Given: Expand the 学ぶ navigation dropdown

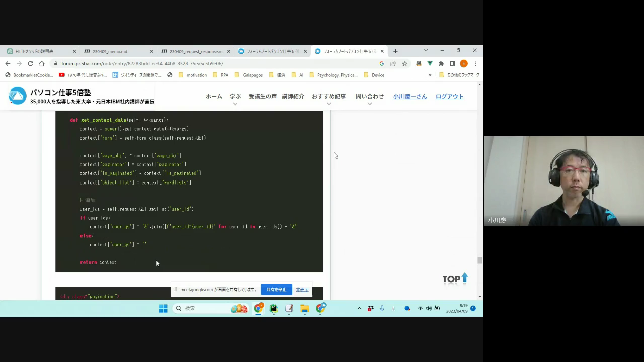Looking at the screenshot, I should click(x=235, y=97).
